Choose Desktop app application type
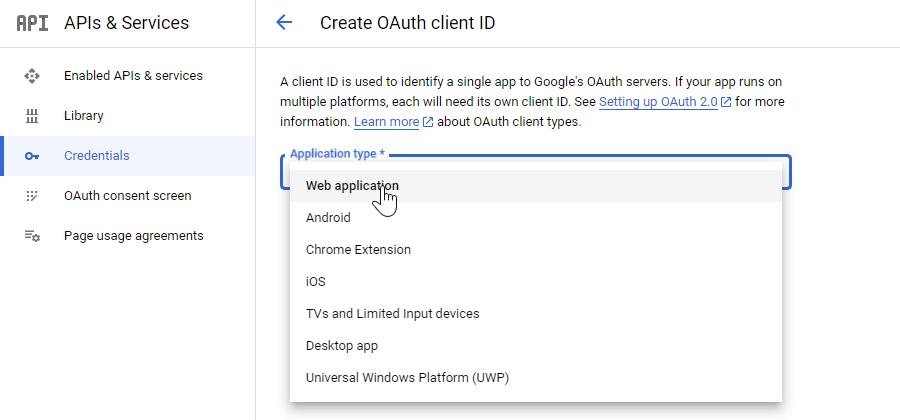The image size is (900, 420). pos(536,346)
